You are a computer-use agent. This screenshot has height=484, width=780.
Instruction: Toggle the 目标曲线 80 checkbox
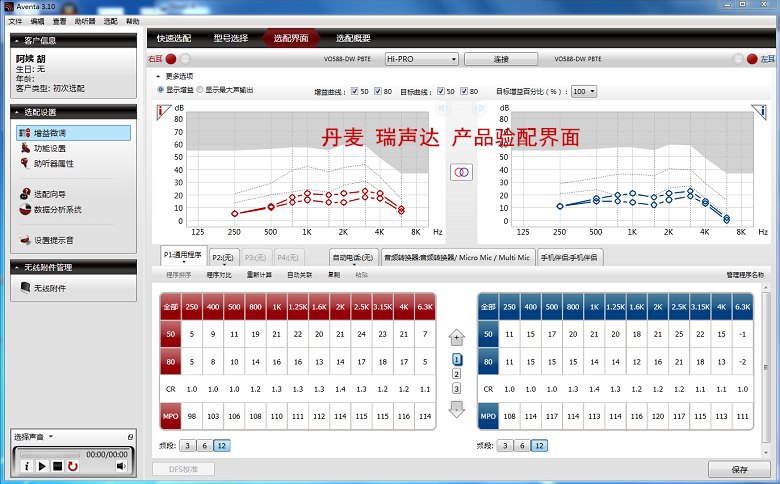point(463,91)
